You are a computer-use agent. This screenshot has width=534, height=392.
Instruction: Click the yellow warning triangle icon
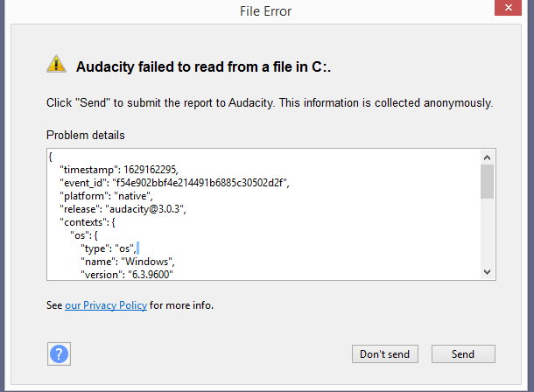point(56,64)
